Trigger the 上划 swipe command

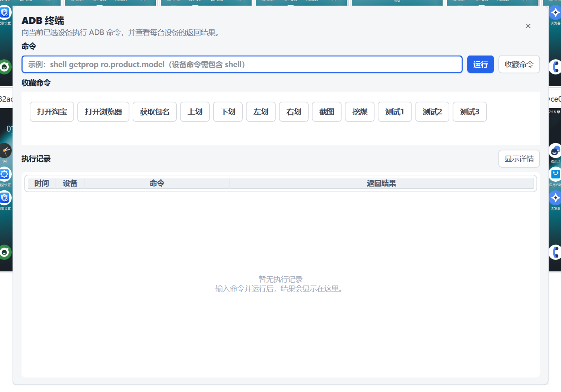[195, 112]
